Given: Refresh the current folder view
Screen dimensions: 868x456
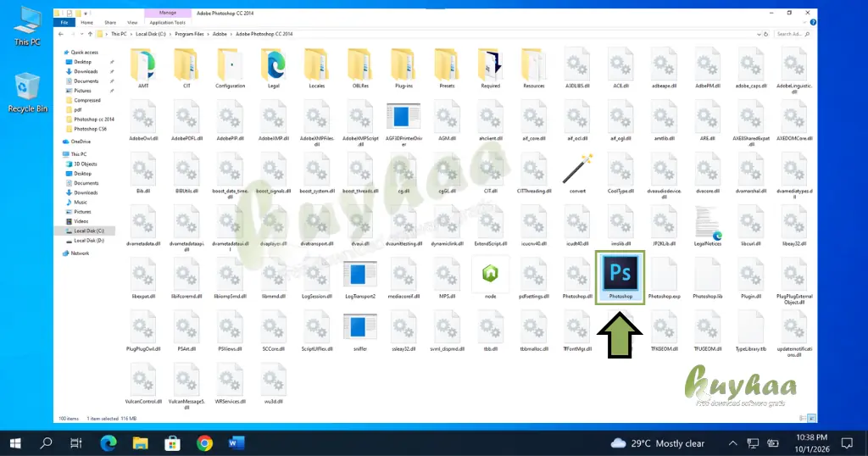Looking at the screenshot, I should [766, 34].
